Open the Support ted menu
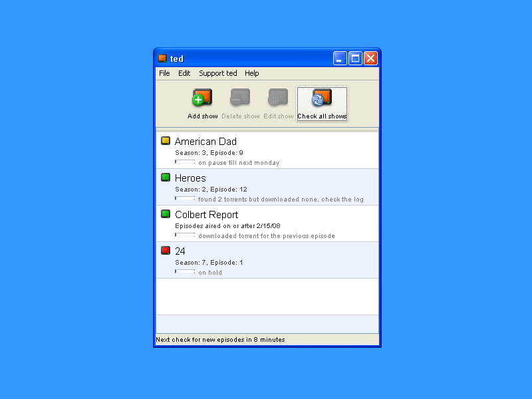This screenshot has height=399, width=532. click(218, 73)
